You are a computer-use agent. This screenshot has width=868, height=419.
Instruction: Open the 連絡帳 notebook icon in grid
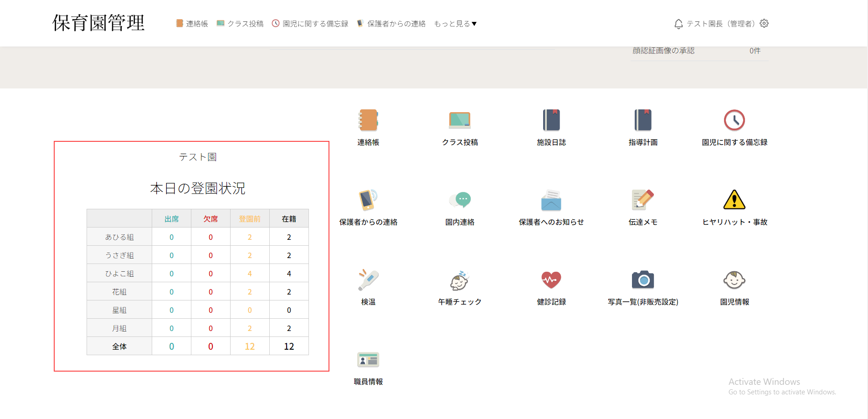pos(368,121)
